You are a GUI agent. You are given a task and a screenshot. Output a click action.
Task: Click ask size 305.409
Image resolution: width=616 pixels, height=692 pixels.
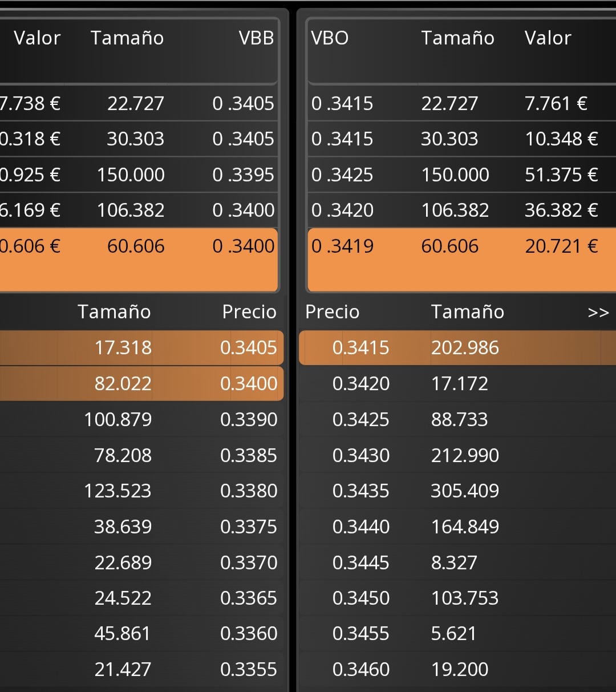pyautogui.click(x=465, y=491)
